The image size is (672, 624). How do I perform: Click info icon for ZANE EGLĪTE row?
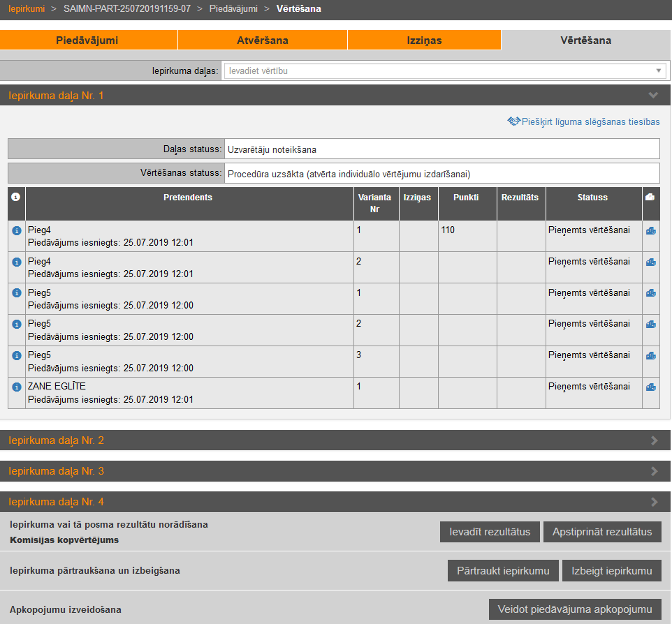17,387
